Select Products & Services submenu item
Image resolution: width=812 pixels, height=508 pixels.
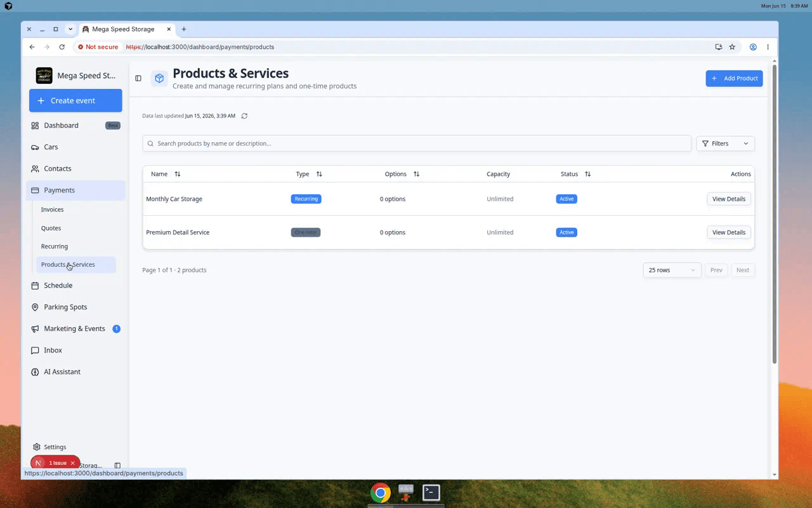click(x=75, y=265)
